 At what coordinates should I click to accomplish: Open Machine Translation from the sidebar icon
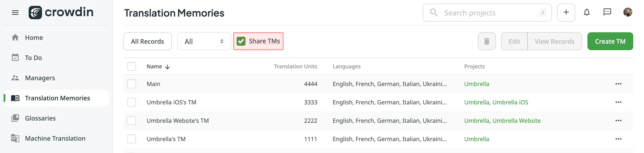click(15, 138)
